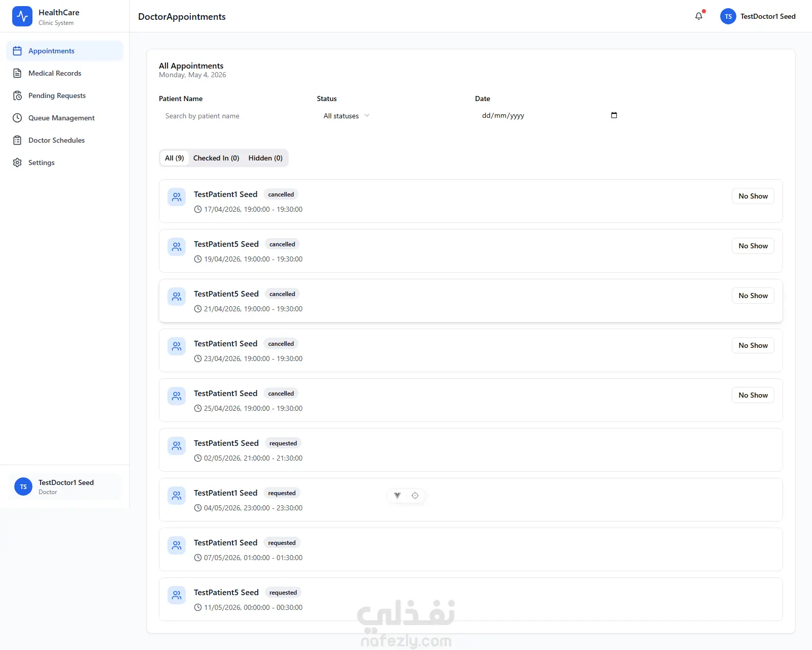Image resolution: width=812 pixels, height=650 pixels.
Task: Click the requested badge on 02/05/2026 appointment
Action: pyautogui.click(x=283, y=443)
